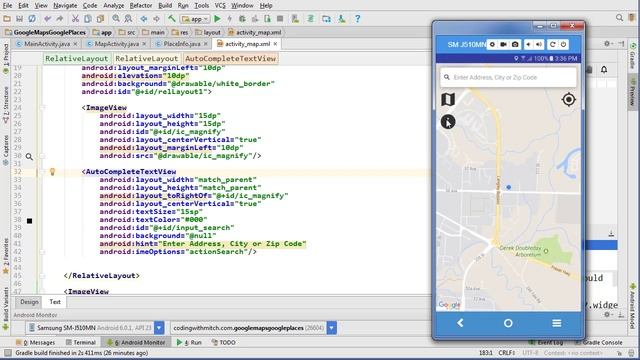
Task: Switch to Design view tab
Action: 29,302
